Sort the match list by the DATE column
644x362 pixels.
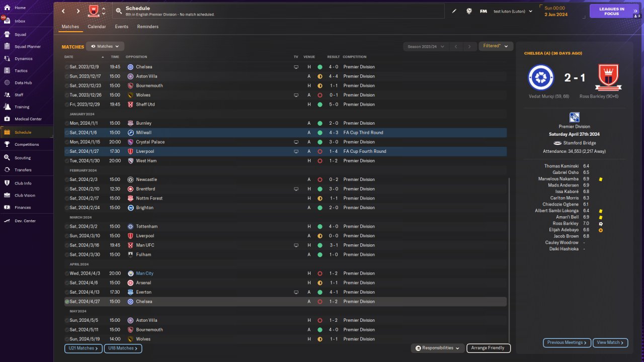[x=69, y=57]
